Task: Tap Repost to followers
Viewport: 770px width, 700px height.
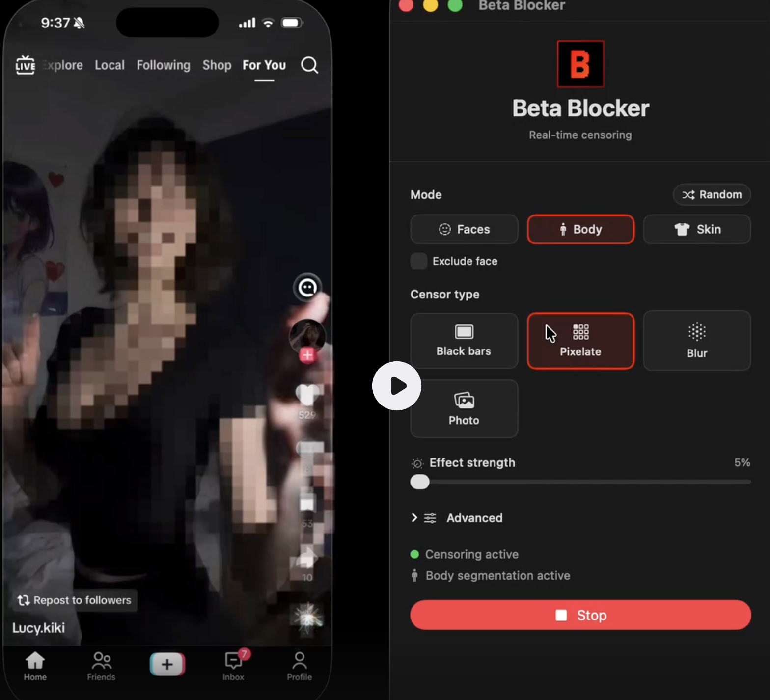Action: pos(75,600)
